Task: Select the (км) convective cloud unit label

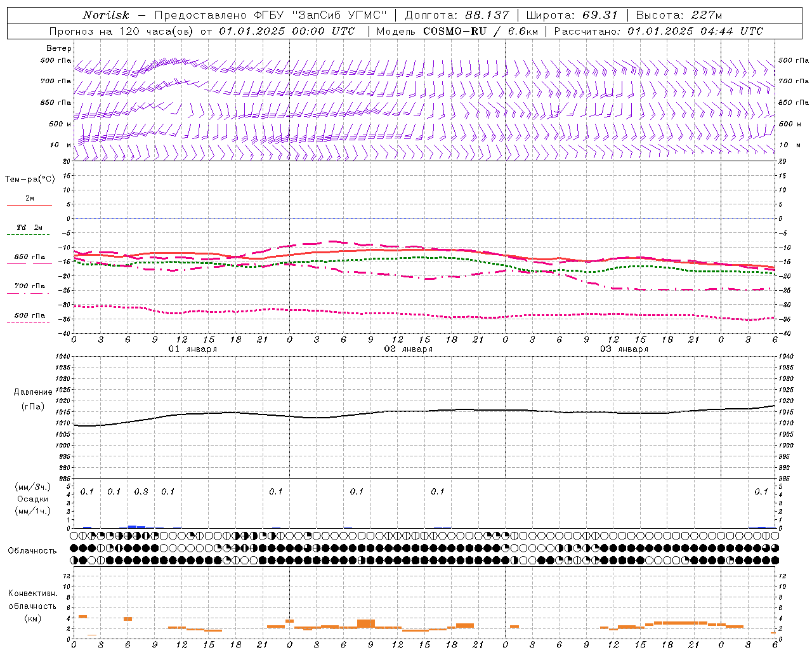Action: (x=33, y=618)
